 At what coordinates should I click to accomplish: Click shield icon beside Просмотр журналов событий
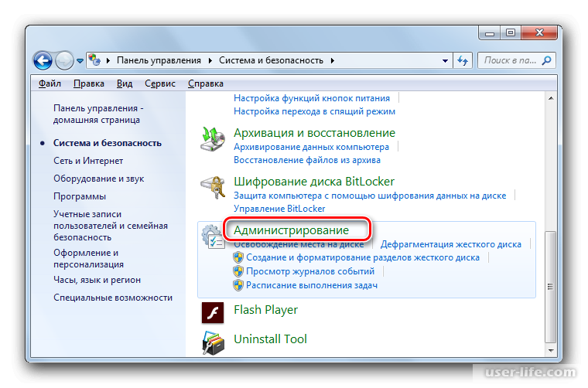click(x=238, y=271)
